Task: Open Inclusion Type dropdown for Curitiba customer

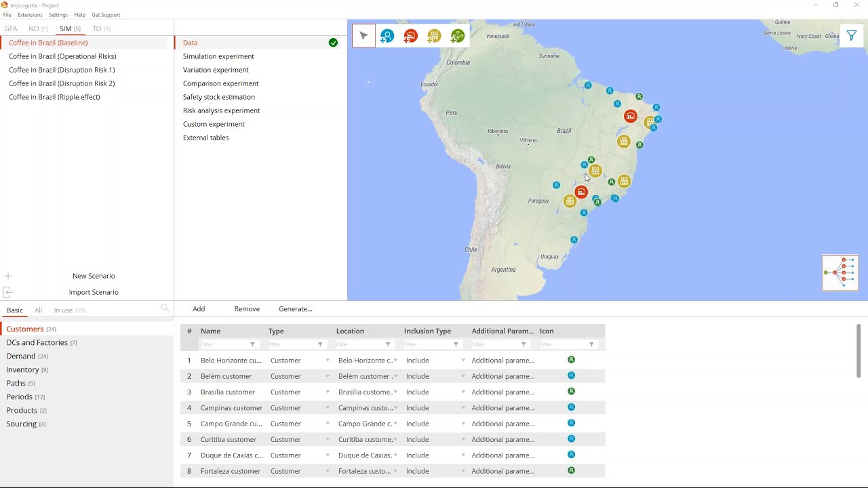Action: pos(463,439)
